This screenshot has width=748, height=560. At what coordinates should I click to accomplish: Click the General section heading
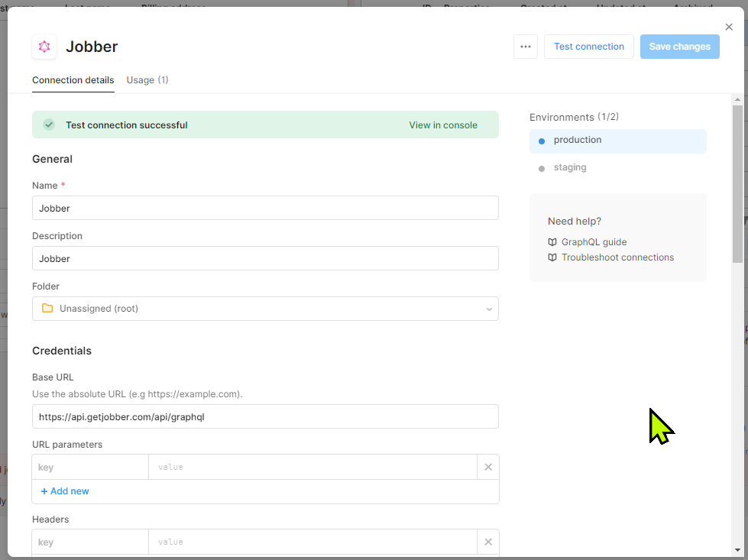(x=53, y=160)
